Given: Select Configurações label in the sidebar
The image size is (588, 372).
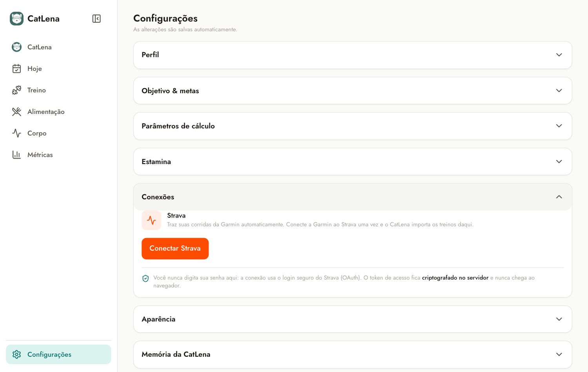Looking at the screenshot, I should tap(49, 354).
